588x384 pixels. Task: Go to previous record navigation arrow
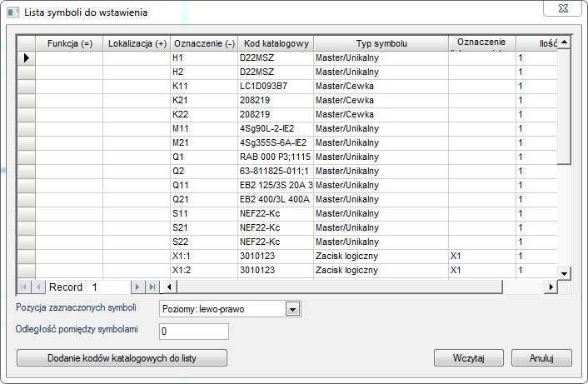[37, 287]
